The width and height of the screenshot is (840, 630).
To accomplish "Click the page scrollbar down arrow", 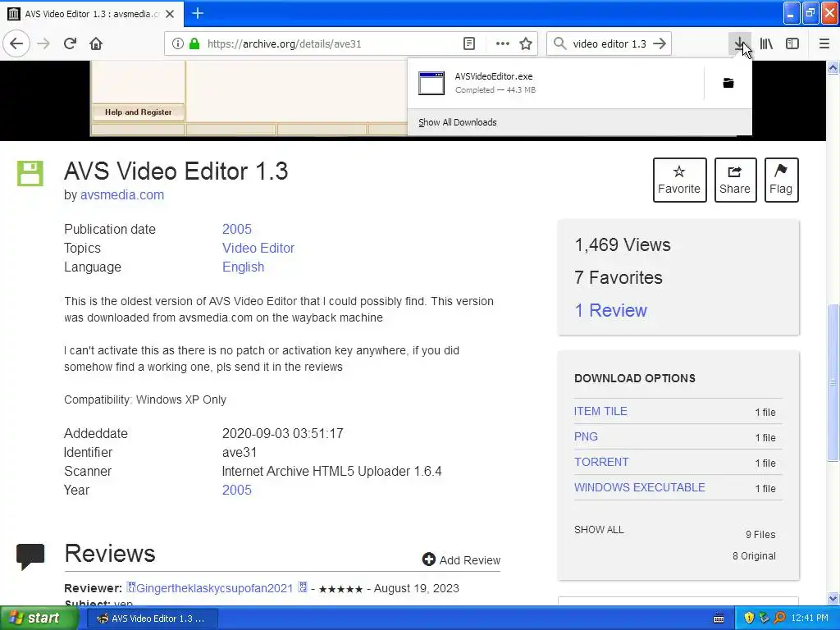I will [833, 598].
